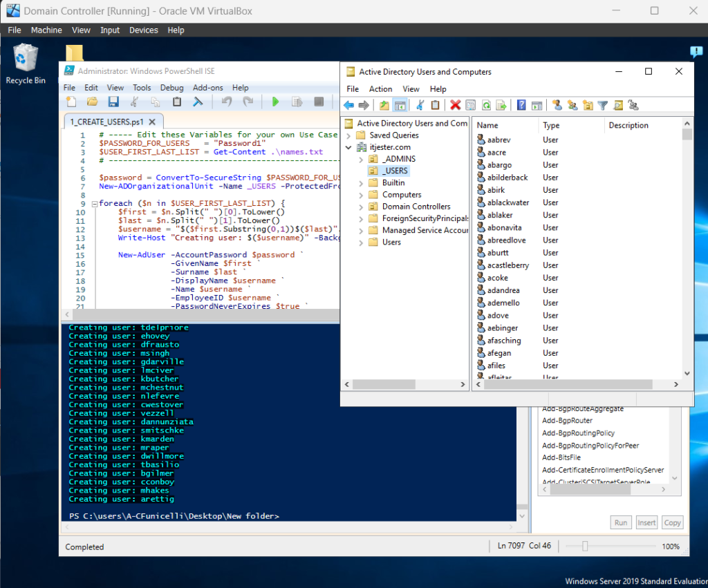Open the Input menu in VirtualBox
Image resolution: width=708 pixels, height=588 pixels.
tap(110, 30)
